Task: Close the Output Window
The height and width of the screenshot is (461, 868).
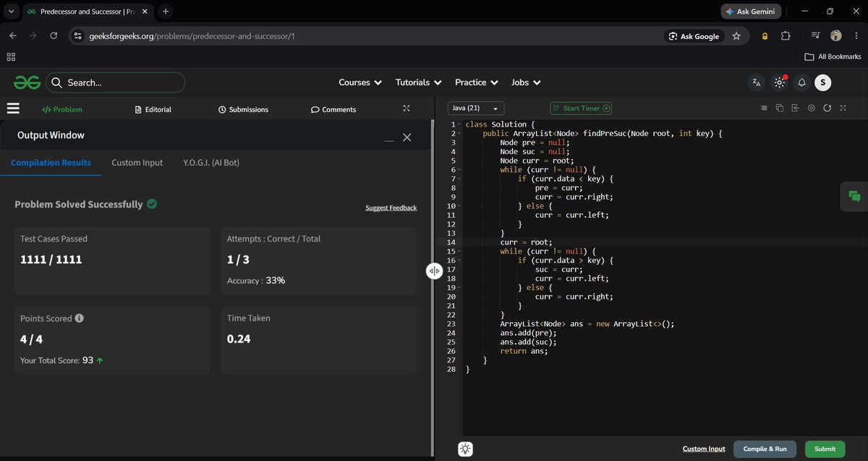Action: 407,138
